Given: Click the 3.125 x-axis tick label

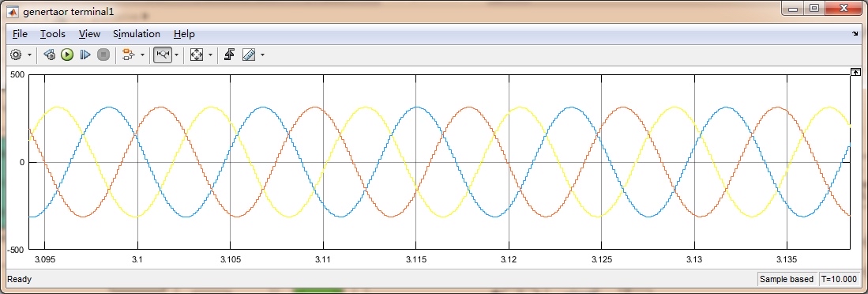Looking at the screenshot, I should 601,260.
